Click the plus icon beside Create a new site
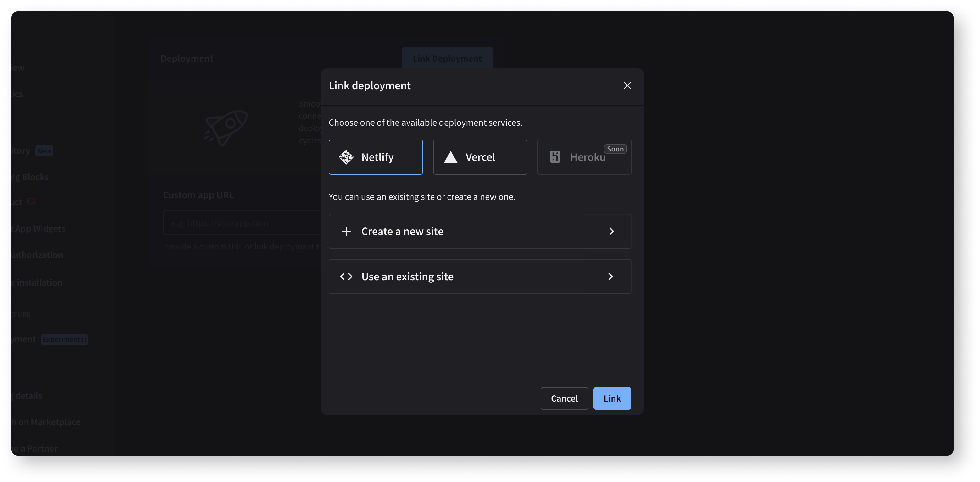Viewport: 980px width, 482px height. click(x=346, y=231)
